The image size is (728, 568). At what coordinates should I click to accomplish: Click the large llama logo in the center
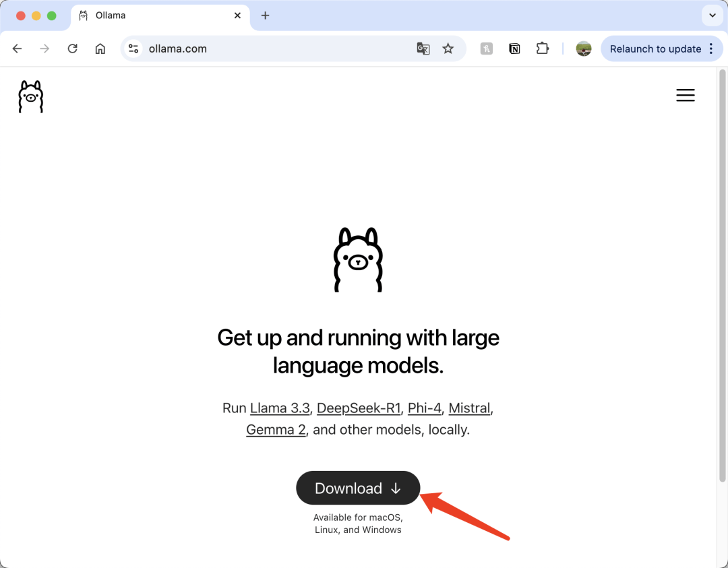tap(358, 259)
